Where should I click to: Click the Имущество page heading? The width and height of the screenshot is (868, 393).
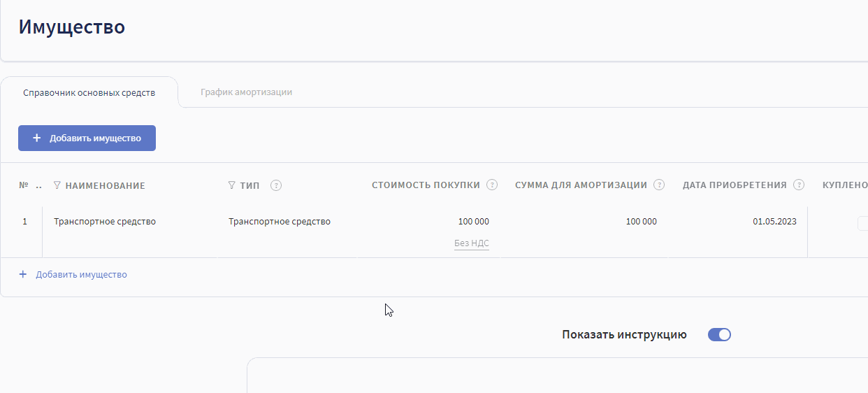pos(72,27)
